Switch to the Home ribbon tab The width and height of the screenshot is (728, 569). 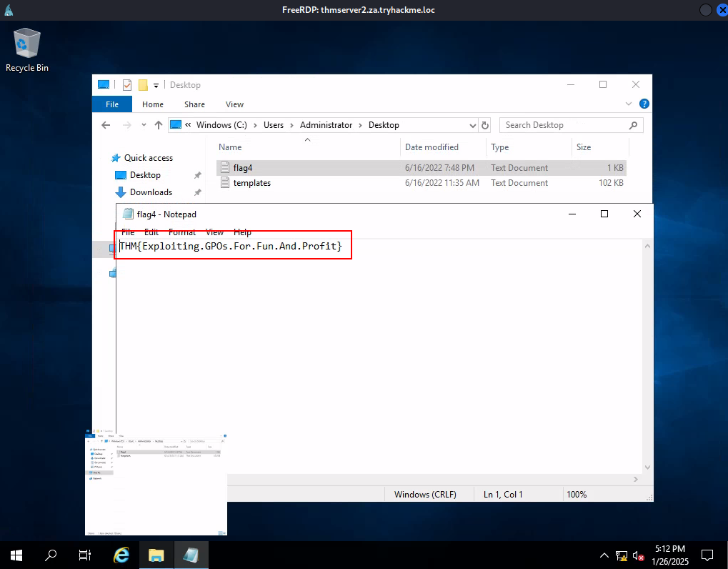153,104
